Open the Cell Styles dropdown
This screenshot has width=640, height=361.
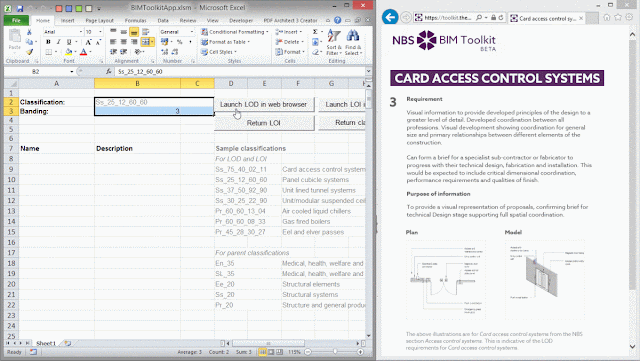tap(219, 52)
